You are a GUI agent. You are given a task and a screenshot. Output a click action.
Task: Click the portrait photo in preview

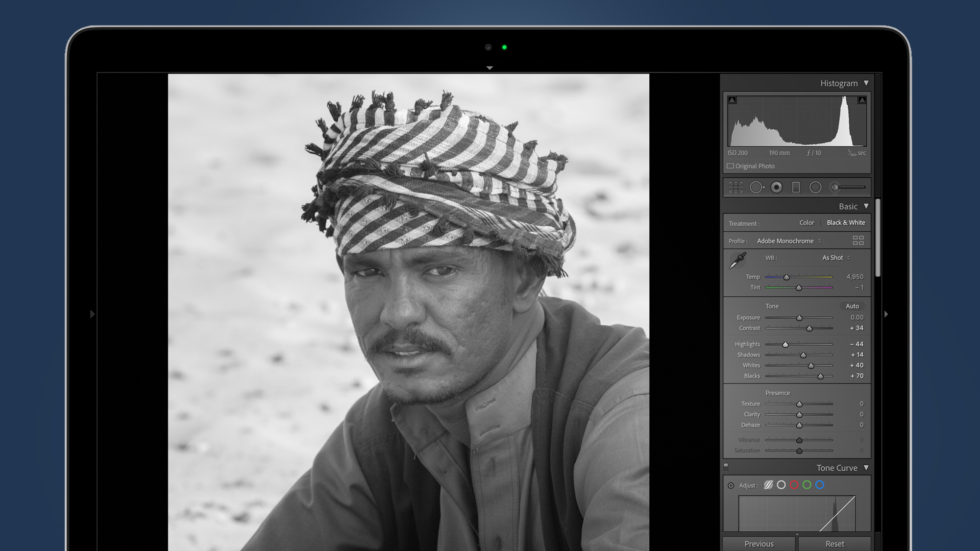point(408,312)
